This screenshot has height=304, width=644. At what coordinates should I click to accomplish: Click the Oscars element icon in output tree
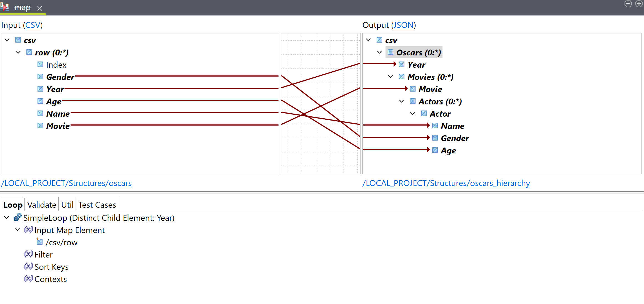(391, 52)
